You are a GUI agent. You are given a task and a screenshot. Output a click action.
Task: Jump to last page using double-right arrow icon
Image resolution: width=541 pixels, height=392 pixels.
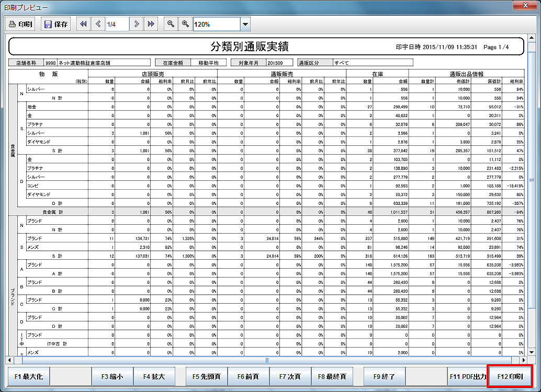tap(151, 24)
